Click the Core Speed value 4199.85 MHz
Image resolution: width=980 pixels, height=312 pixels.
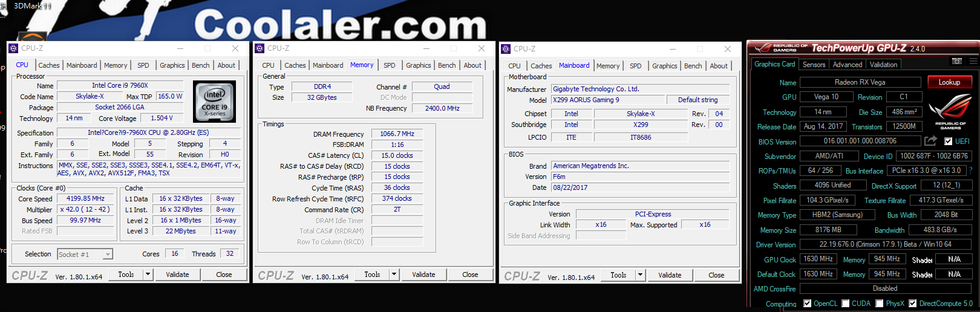pos(85,198)
